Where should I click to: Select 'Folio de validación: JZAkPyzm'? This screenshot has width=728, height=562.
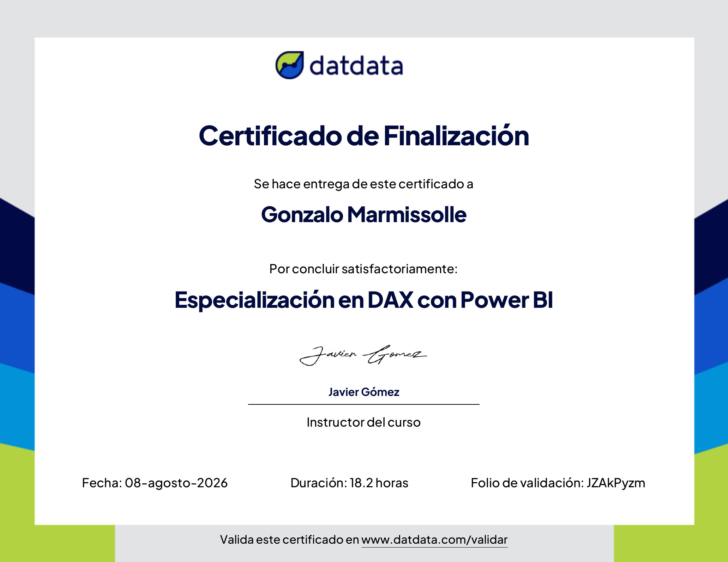coord(558,483)
